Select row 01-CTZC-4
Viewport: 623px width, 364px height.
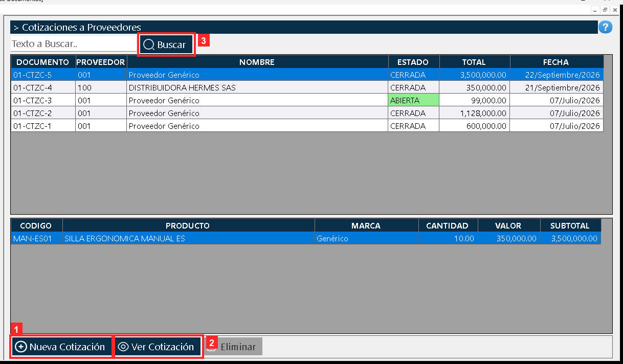click(307, 87)
